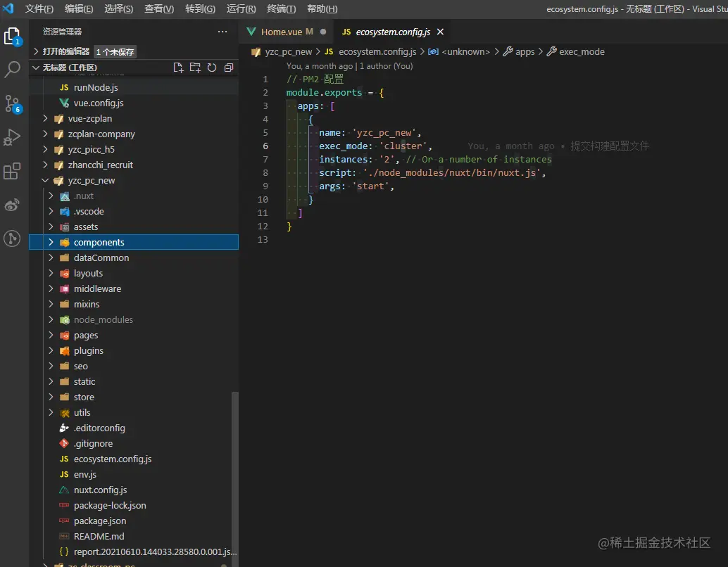Screen dimensions: 728x567
Task: Expand the yzc_picc_h5 folder
Action: pyautogui.click(x=91, y=149)
